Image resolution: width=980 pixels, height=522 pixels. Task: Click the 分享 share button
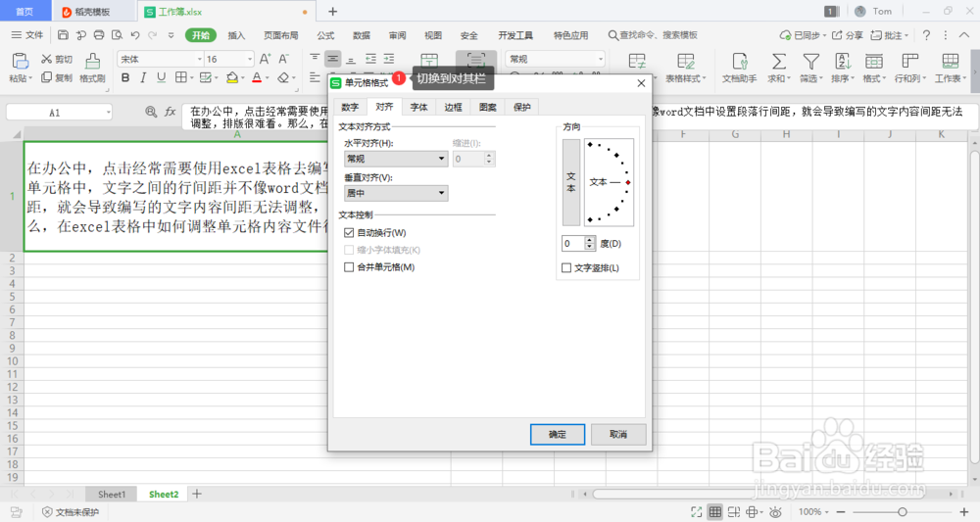(847, 35)
